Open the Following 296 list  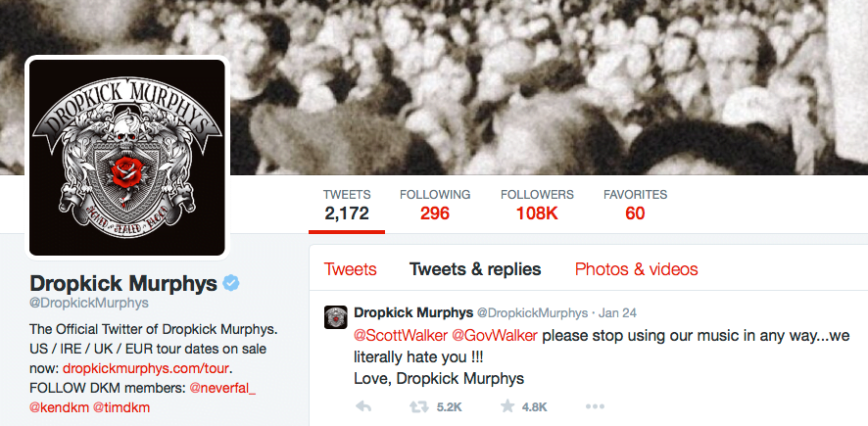(x=435, y=204)
